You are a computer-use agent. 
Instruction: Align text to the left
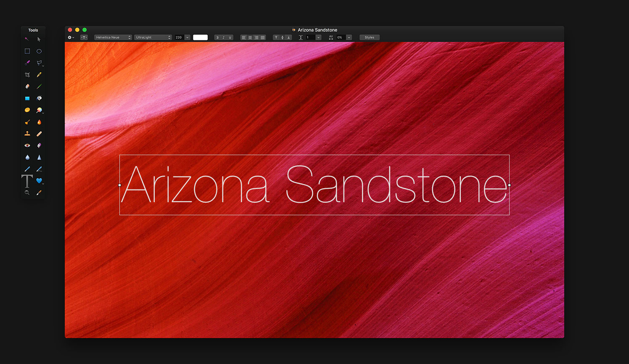pos(243,37)
